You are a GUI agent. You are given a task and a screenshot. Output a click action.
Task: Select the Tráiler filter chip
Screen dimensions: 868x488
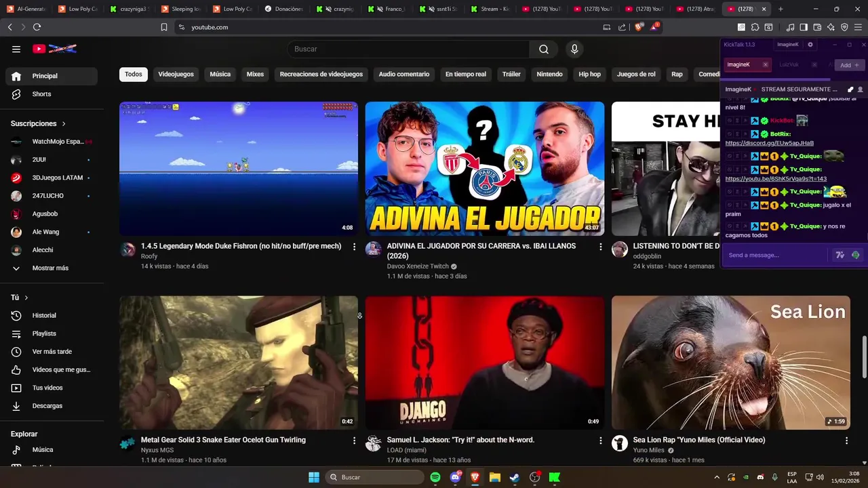511,74
